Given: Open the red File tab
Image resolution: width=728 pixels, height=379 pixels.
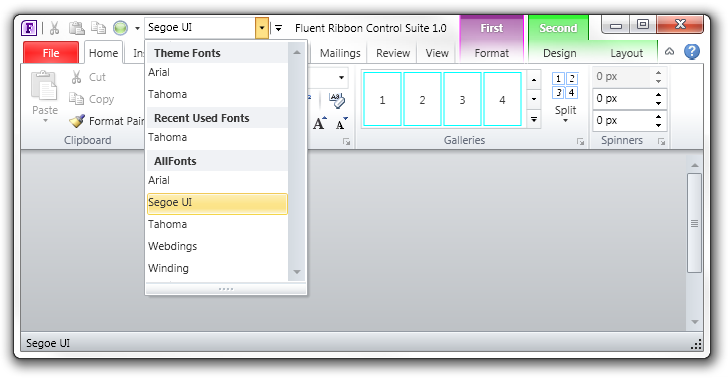Looking at the screenshot, I should pos(51,53).
